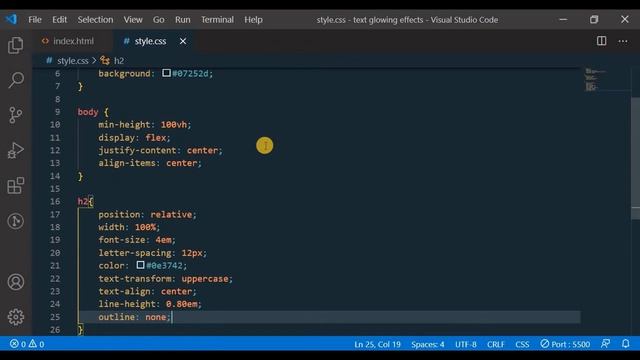This screenshot has height=360, width=640.
Task: Open the Extensions view icon
Action: [x=16, y=186]
